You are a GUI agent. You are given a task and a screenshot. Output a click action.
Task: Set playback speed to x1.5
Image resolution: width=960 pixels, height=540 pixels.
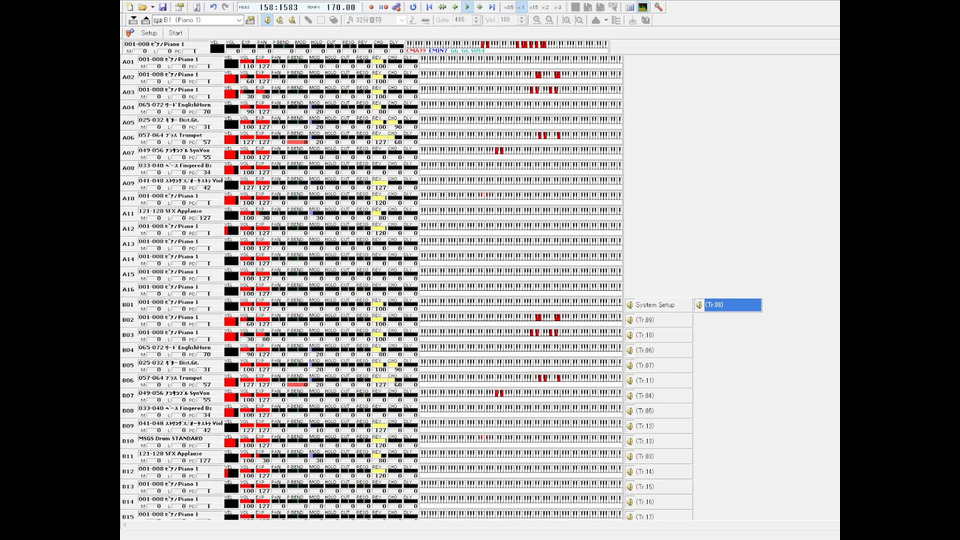[x=533, y=7]
